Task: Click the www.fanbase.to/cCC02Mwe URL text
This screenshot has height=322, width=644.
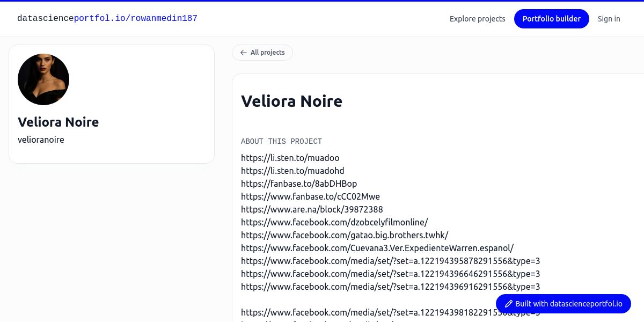Action: 310,196
